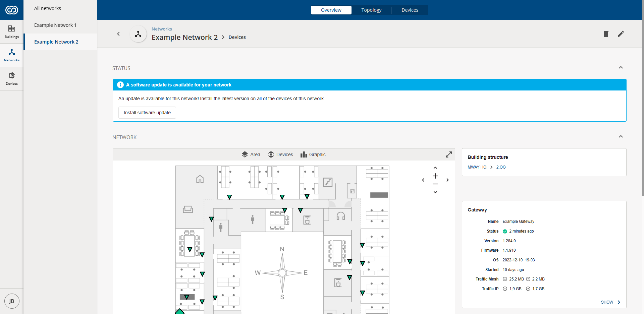Edit the network with the pencil icon
644x314 pixels.
point(621,34)
